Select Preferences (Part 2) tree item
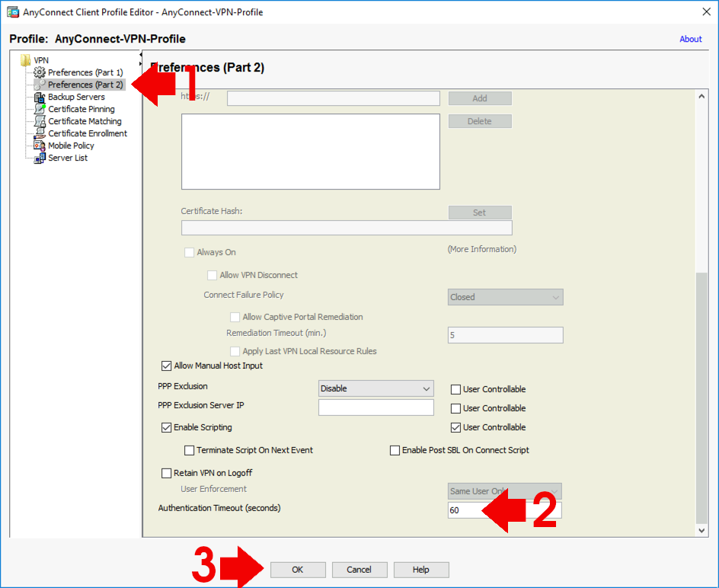This screenshot has height=588, width=719. (x=85, y=85)
